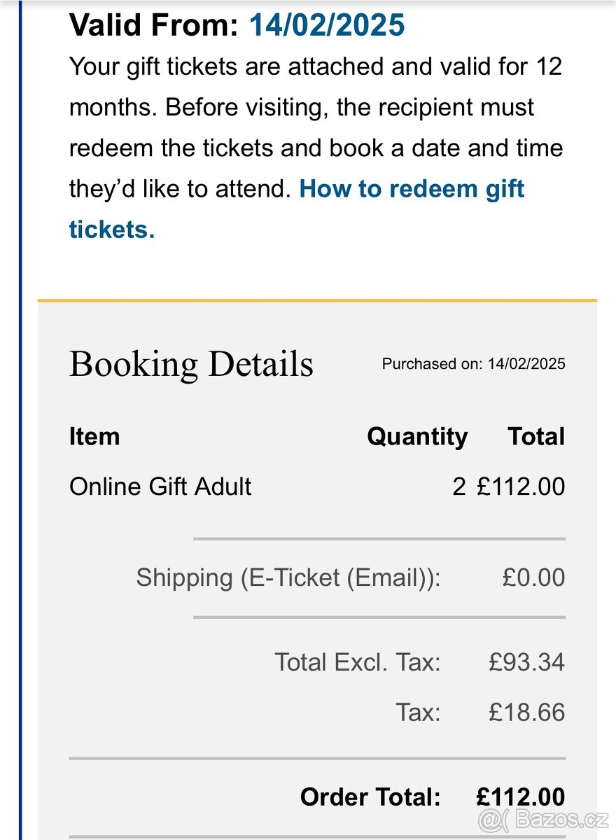Click the Item column header
616x840 pixels.
(94, 437)
